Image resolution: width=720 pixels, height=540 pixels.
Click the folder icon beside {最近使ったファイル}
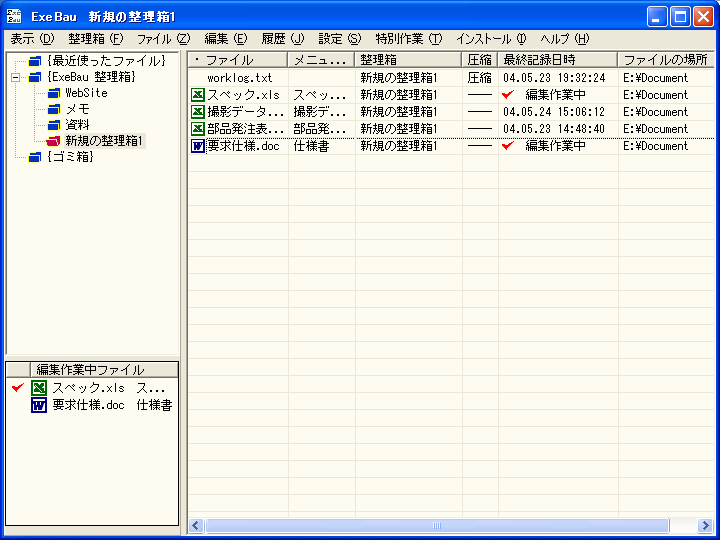35,61
